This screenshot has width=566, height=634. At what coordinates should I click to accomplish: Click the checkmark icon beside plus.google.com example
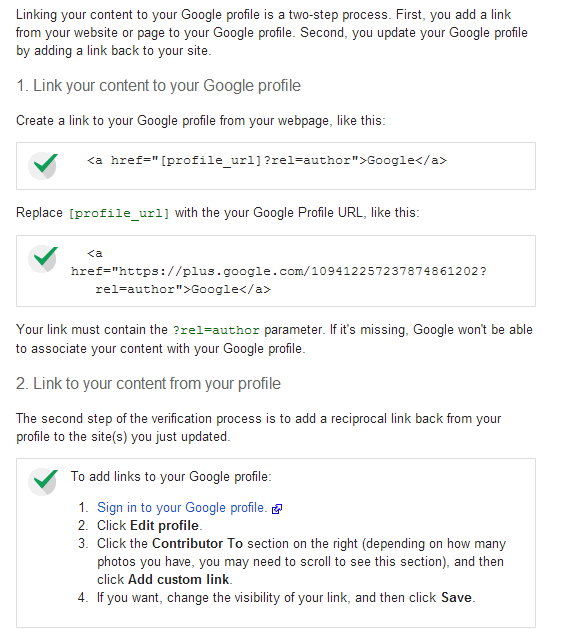point(43,259)
